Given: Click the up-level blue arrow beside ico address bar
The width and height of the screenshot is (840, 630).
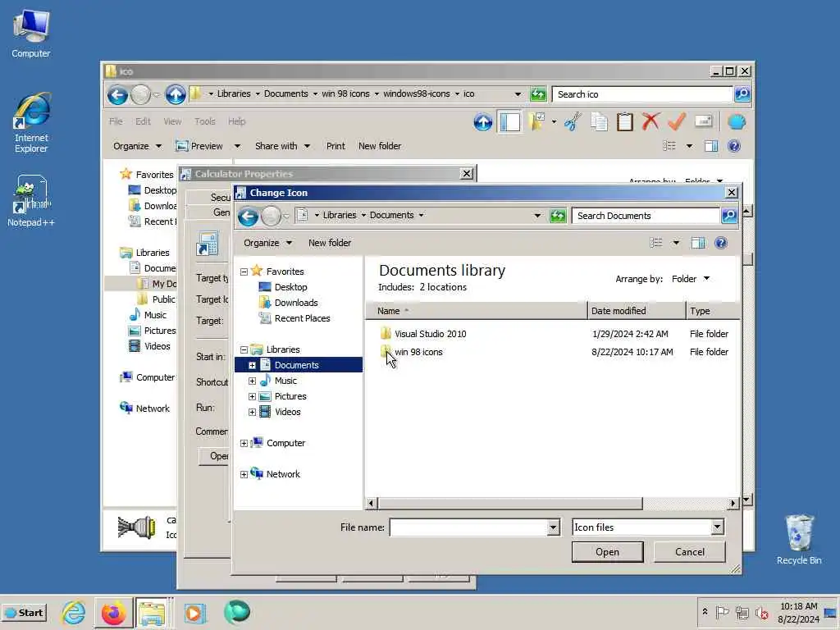Looking at the screenshot, I should 176,95.
